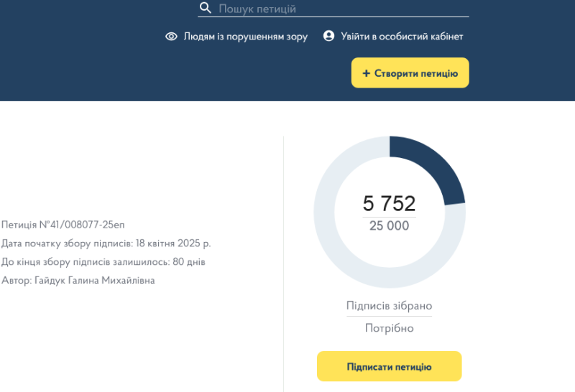Viewport: 575px width, 392px height.
Task: Click the 'Підписати петицію' button
Action: (389, 366)
